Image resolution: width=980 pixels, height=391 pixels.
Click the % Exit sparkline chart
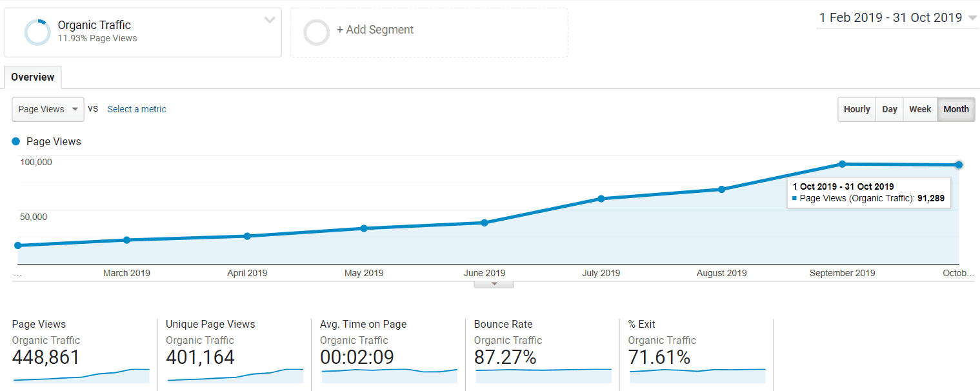coord(697,376)
